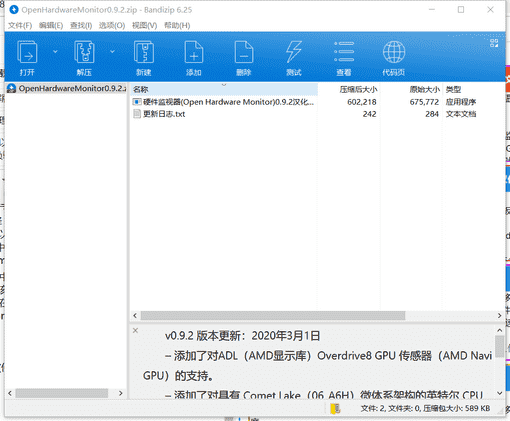Viewport: 510px width, 421px height.
Task: Click the Delete (删除) toolbar icon
Action: pos(244,52)
